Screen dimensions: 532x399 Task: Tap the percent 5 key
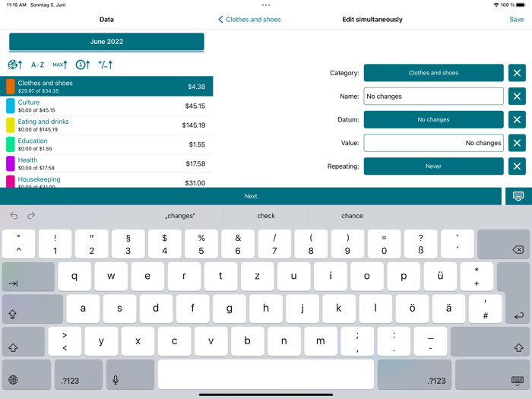[201, 244]
